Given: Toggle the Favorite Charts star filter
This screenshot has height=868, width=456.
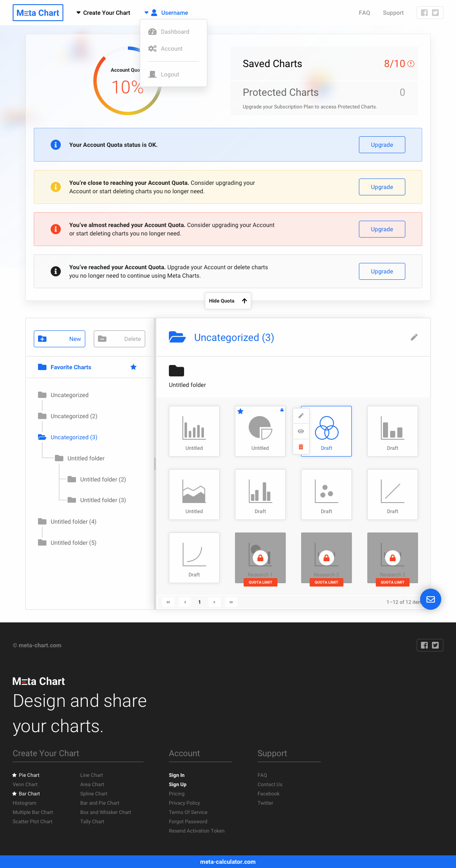Looking at the screenshot, I should [133, 367].
